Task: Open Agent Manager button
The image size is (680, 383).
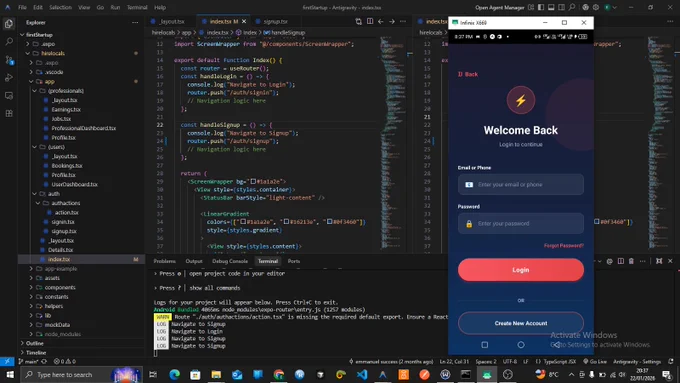Action: [500, 7]
